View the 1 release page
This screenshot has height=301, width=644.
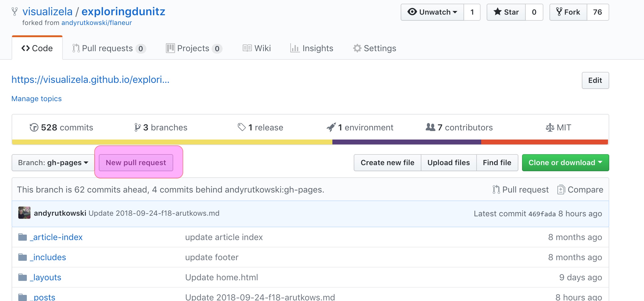coord(260,127)
